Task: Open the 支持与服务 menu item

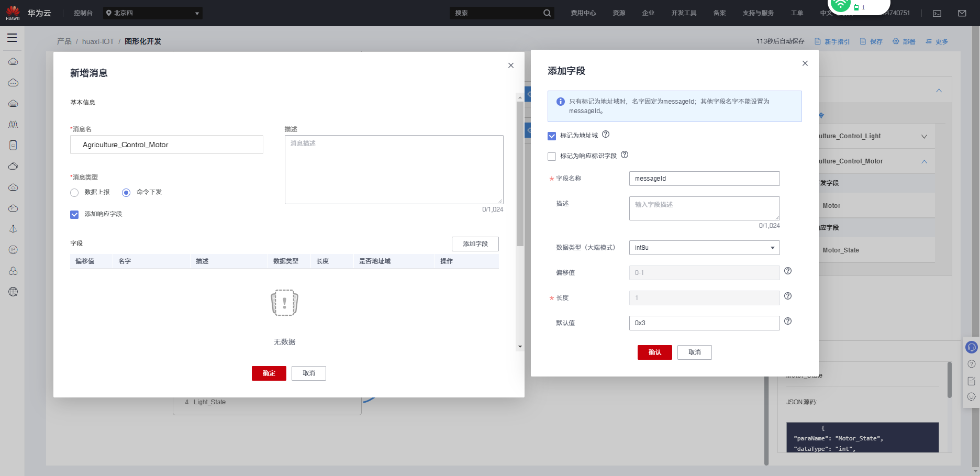Action: 758,13
